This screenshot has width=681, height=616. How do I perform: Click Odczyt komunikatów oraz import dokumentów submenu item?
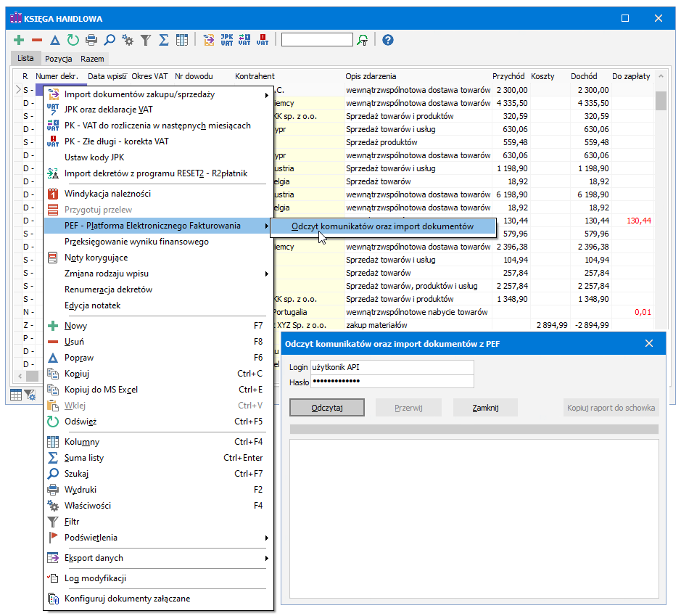point(383,226)
